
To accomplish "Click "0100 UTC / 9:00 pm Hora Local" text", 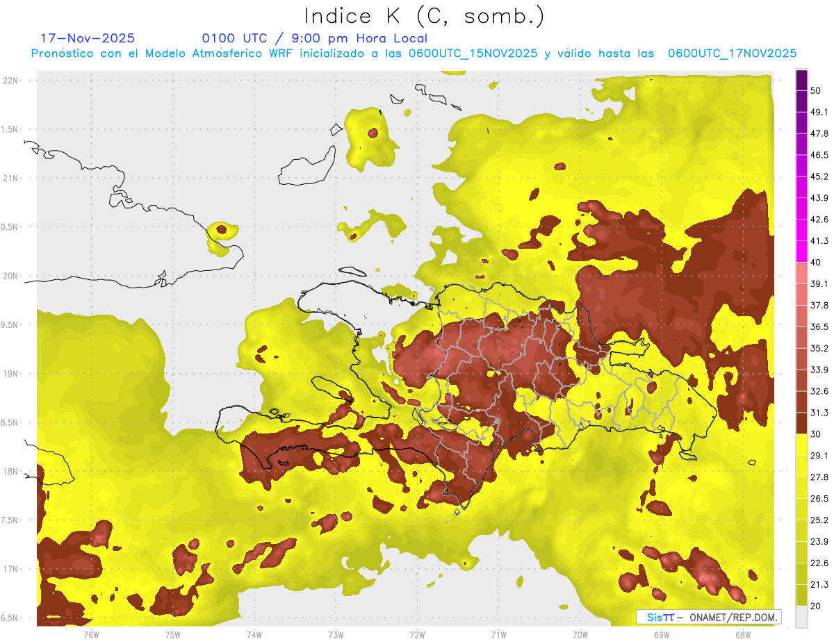I will [x=315, y=39].
